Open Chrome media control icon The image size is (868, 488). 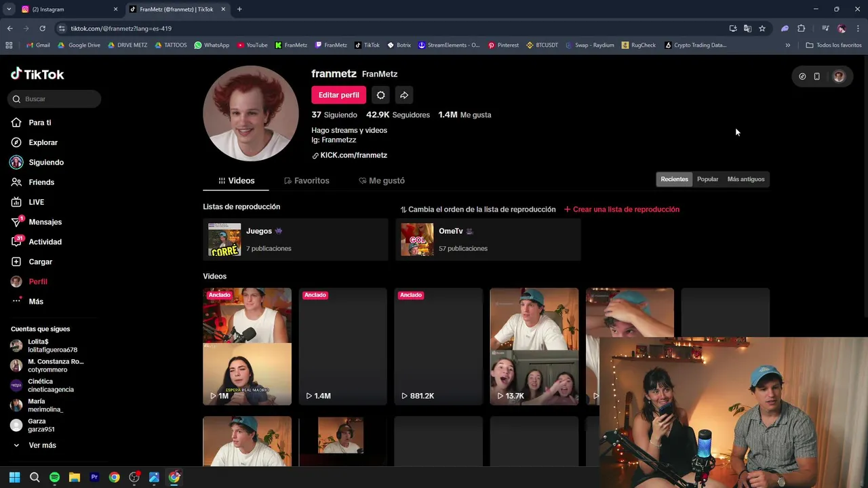(825, 28)
